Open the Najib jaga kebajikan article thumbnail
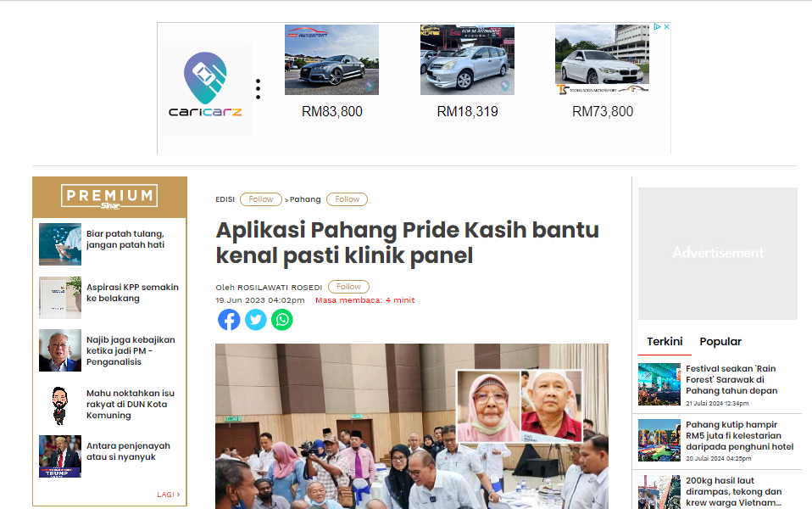 click(x=60, y=350)
